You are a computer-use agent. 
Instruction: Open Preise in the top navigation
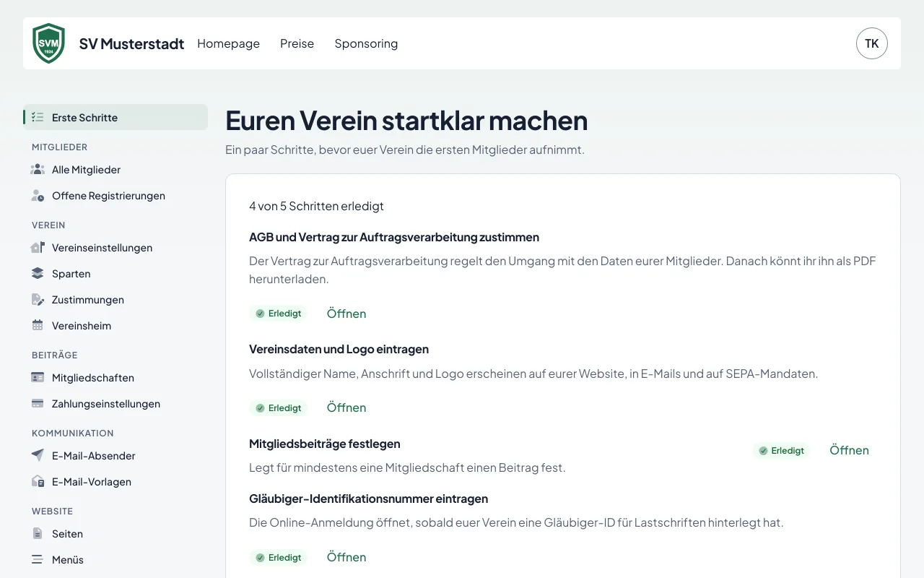coord(297,43)
